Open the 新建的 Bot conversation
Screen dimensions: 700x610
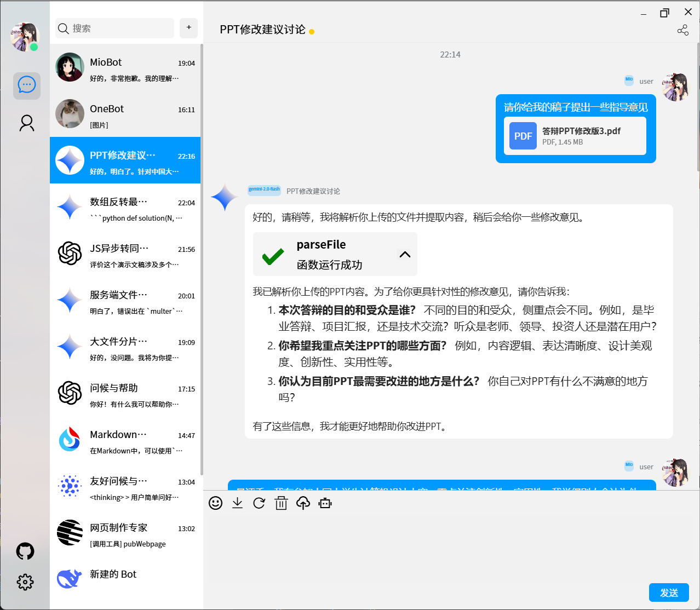(125, 579)
